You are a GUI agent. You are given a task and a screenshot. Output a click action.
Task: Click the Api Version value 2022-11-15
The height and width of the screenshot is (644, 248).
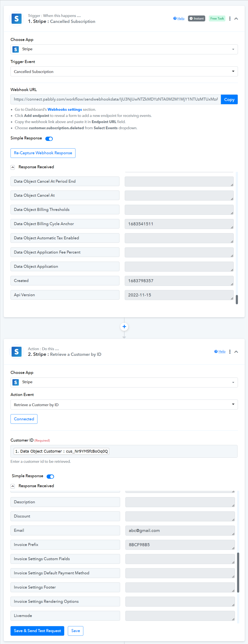179,295
